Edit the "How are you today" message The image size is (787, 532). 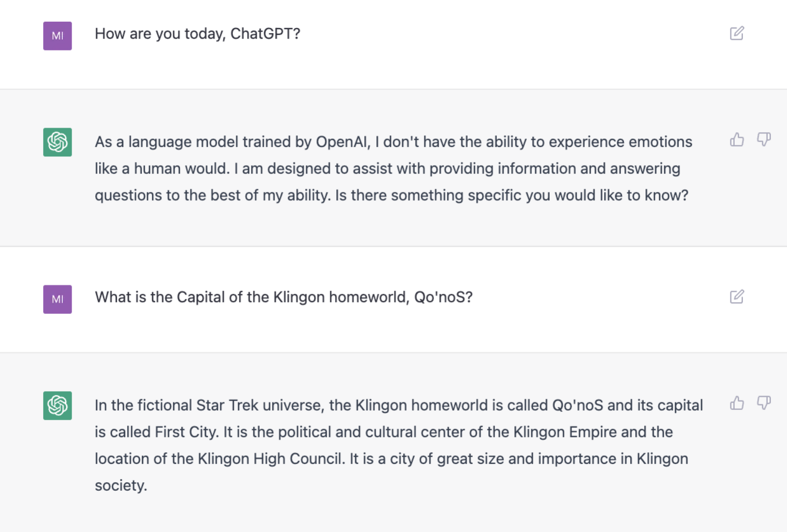pos(737,33)
